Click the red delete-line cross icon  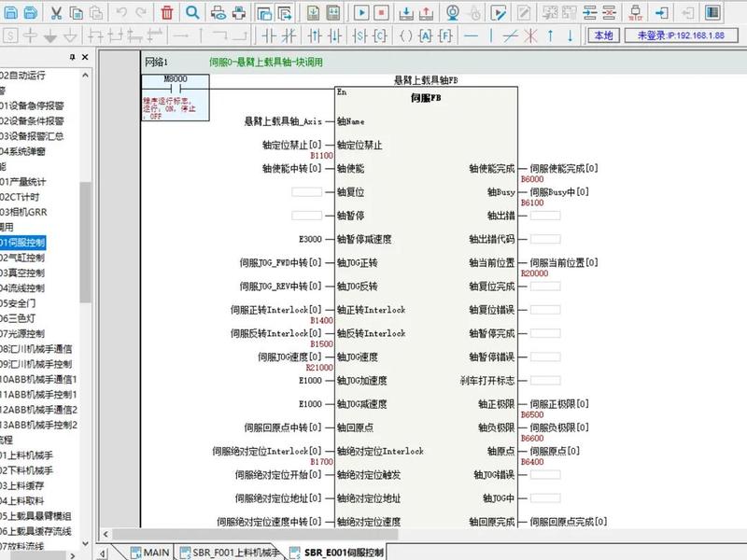click(530, 35)
